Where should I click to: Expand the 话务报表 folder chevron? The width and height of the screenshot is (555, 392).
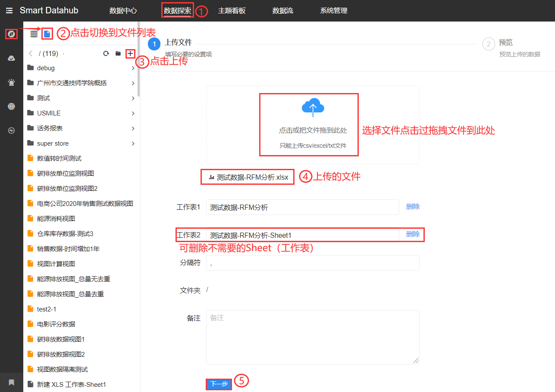coord(133,128)
